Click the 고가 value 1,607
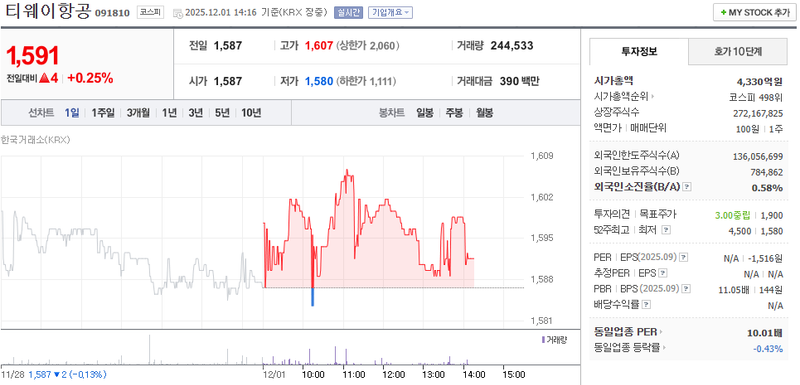 [x=319, y=46]
